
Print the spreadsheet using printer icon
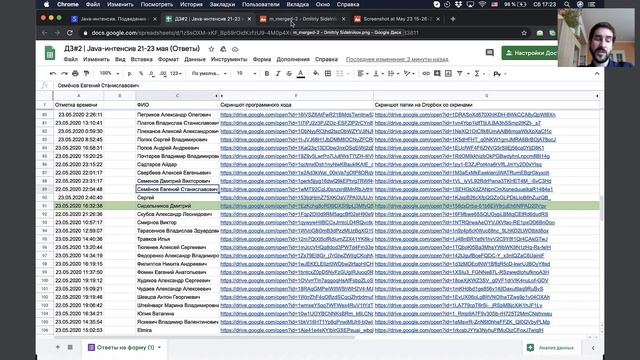tap(75, 73)
